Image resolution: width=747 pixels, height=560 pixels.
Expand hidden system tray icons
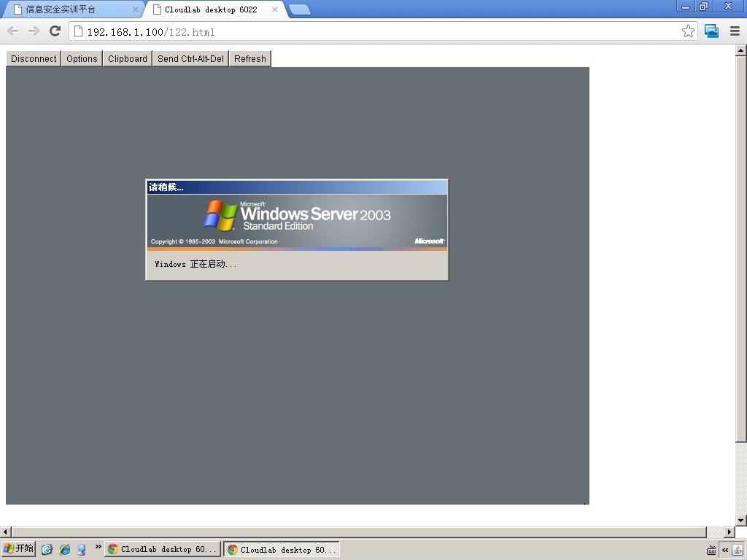(x=725, y=550)
